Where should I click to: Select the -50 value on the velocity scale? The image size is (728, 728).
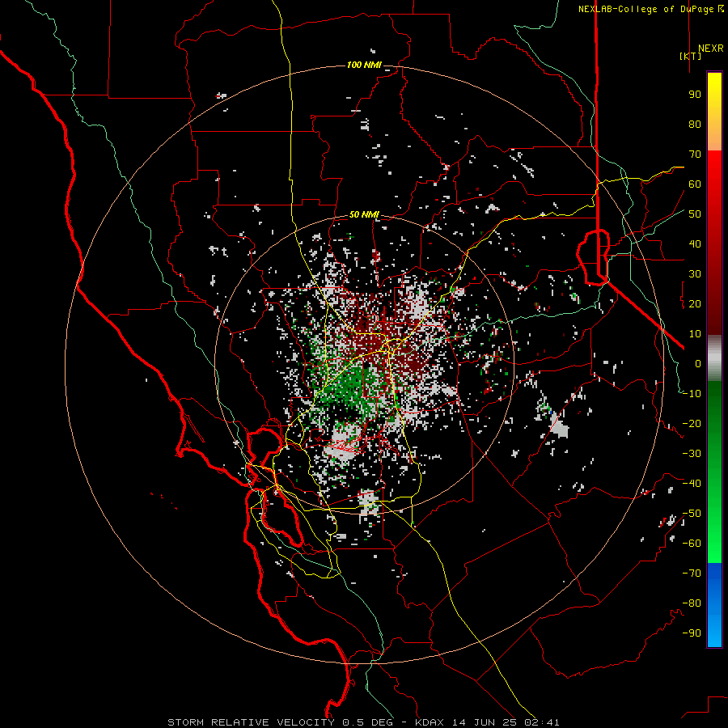pyautogui.click(x=692, y=514)
